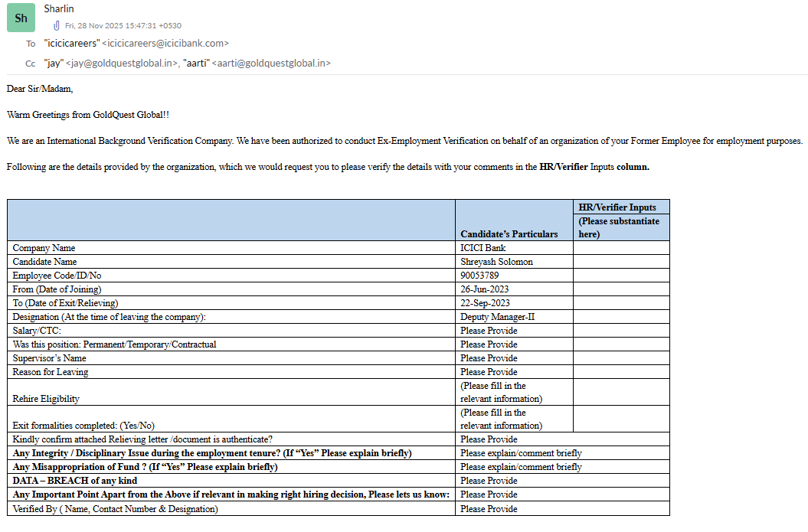Click the empty HR/Verifier cell for Company Name
The image size is (808, 532).
click(621, 248)
